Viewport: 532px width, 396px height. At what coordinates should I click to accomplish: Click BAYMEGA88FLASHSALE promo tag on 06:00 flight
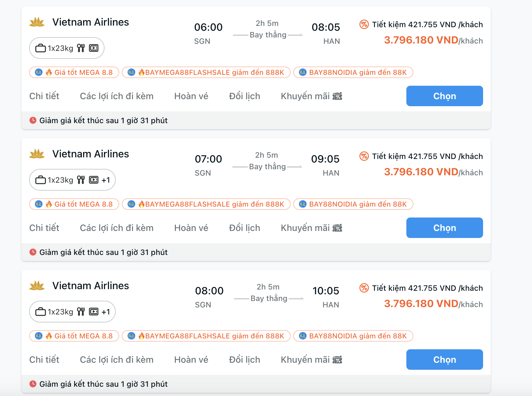pos(206,72)
